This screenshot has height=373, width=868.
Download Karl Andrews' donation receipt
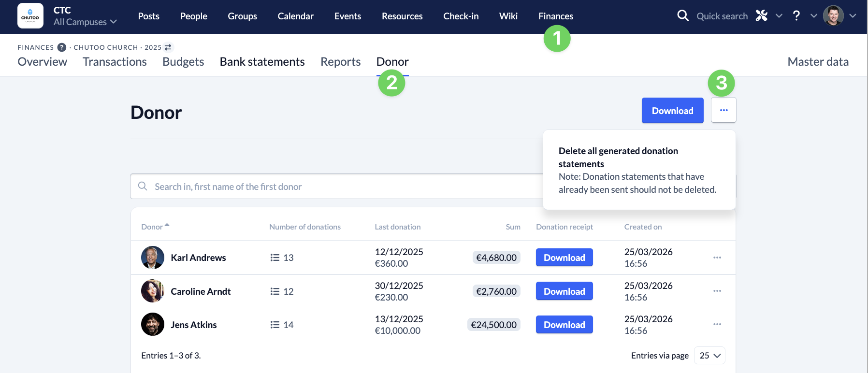click(564, 258)
